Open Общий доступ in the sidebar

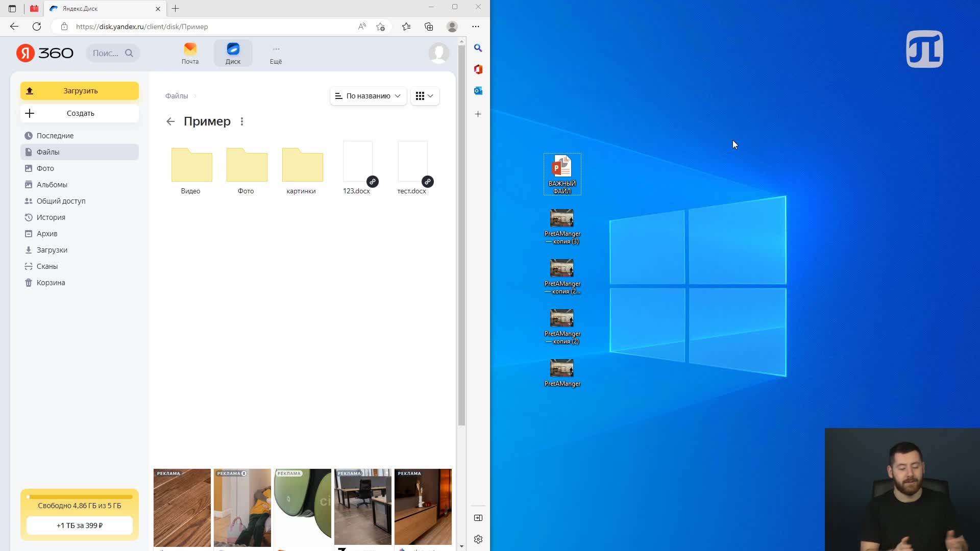click(80, 201)
